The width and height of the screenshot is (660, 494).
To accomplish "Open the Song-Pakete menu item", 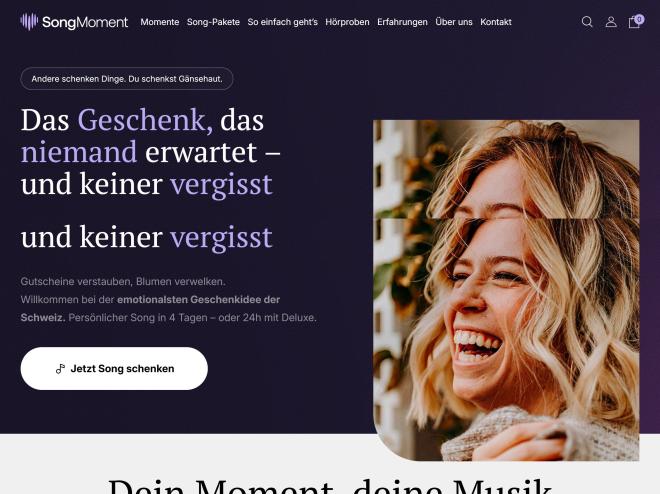I will click(x=213, y=22).
